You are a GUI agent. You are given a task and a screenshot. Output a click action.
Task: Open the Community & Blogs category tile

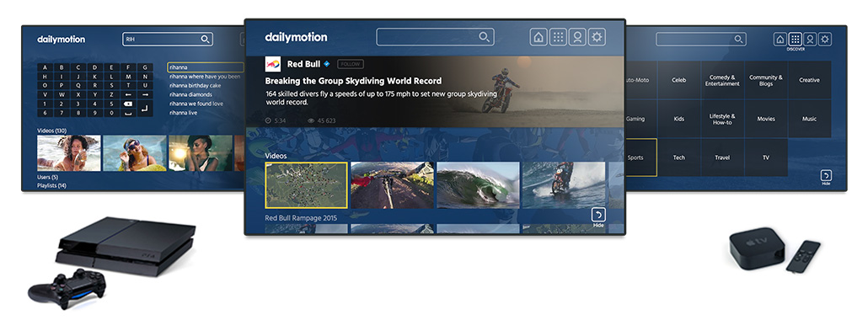pyautogui.click(x=766, y=80)
